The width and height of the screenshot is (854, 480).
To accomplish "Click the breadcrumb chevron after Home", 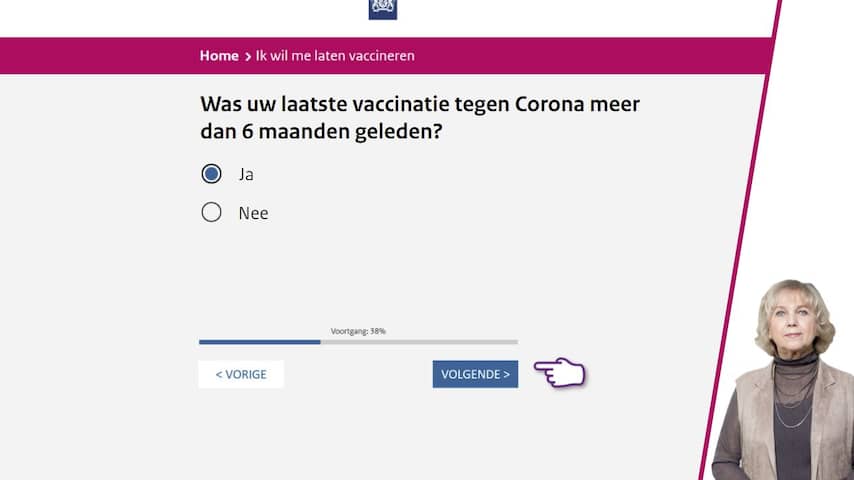I will pyautogui.click(x=247, y=56).
